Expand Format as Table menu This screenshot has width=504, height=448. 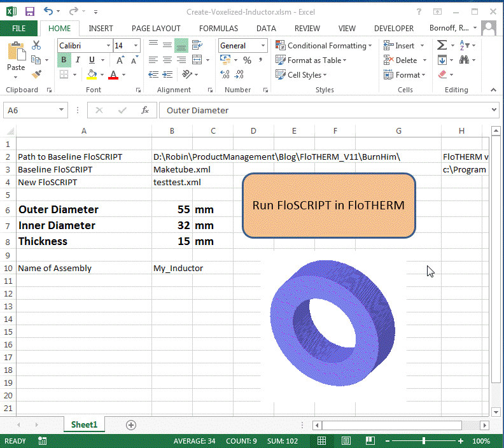pyautogui.click(x=311, y=60)
